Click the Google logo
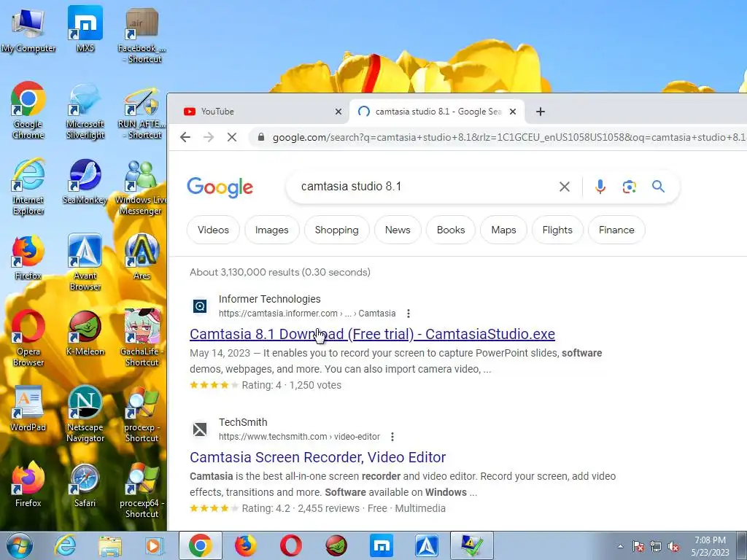The width and height of the screenshot is (747, 560). tap(220, 187)
